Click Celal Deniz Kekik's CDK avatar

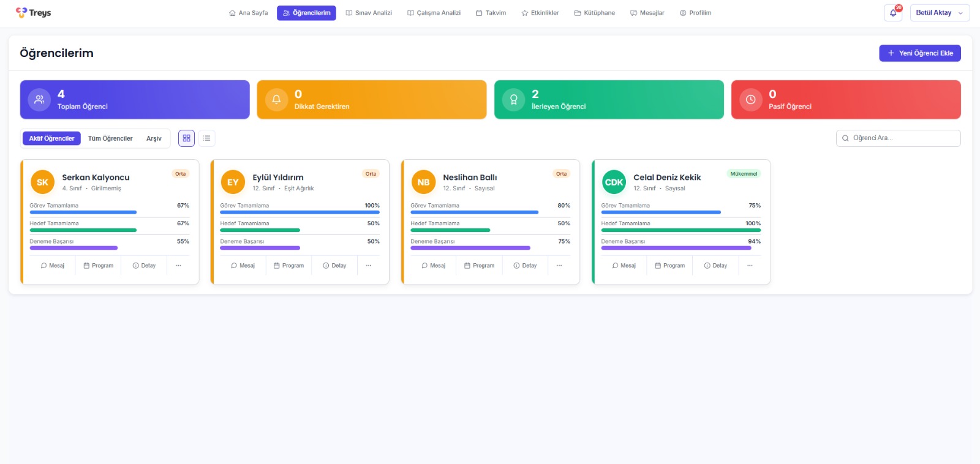coord(614,182)
